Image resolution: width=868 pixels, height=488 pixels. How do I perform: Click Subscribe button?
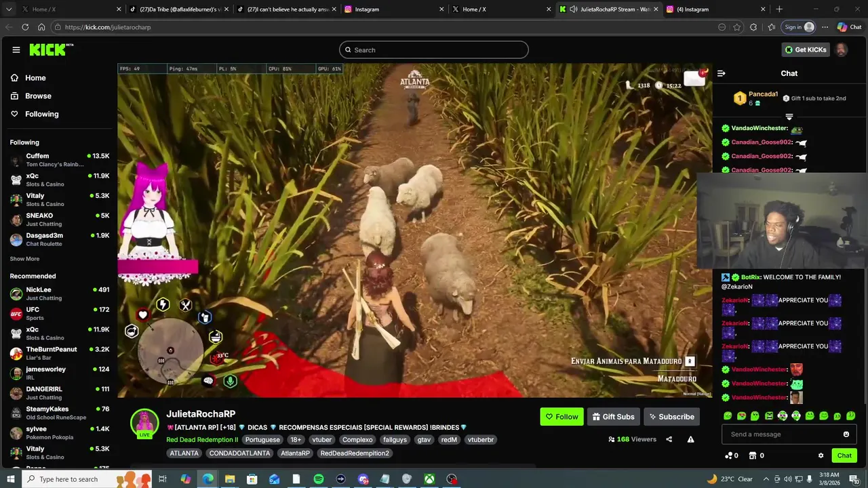(x=671, y=417)
